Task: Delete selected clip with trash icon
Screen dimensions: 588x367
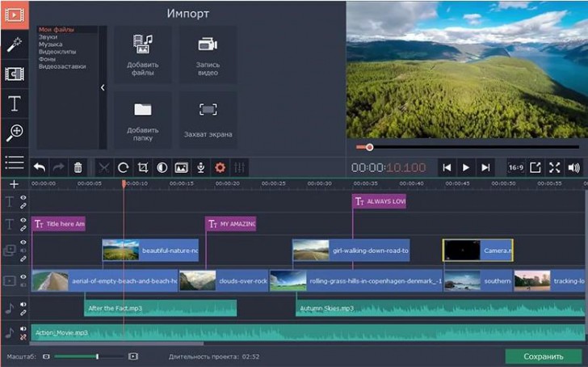Action: pyautogui.click(x=78, y=167)
